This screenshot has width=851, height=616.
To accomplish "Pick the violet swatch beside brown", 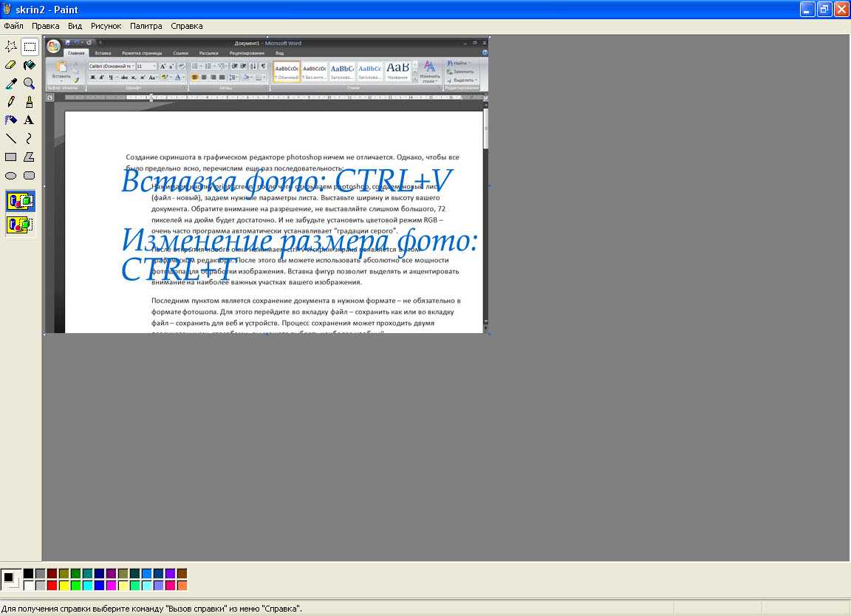I will click(171, 574).
